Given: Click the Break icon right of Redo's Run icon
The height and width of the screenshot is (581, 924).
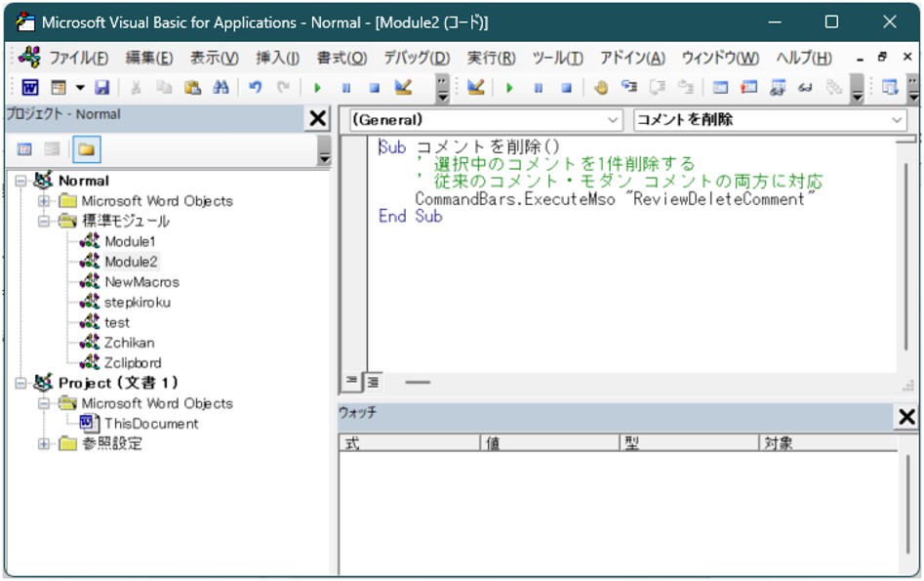Looking at the screenshot, I should (x=346, y=88).
